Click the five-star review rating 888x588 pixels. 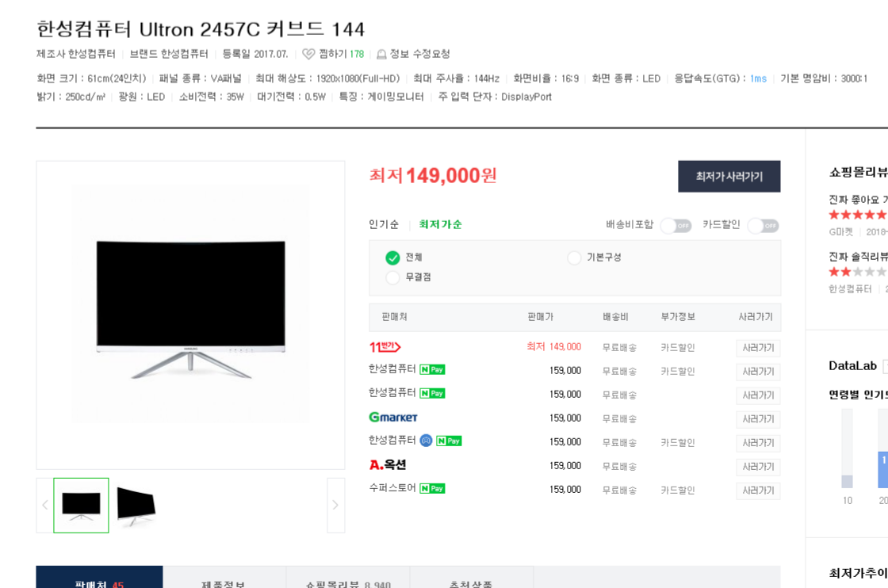(857, 215)
